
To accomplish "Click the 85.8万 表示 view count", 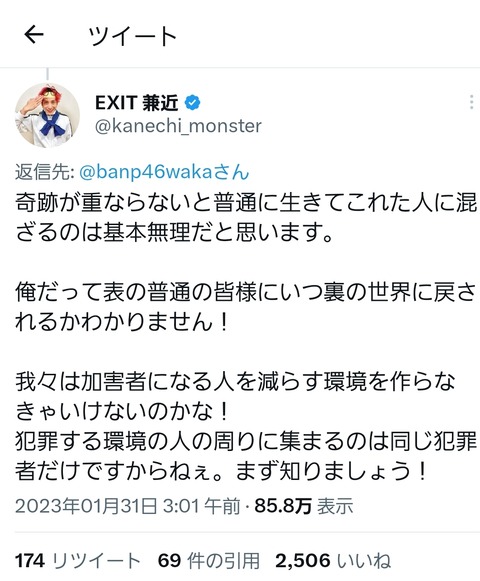I will [x=304, y=506].
